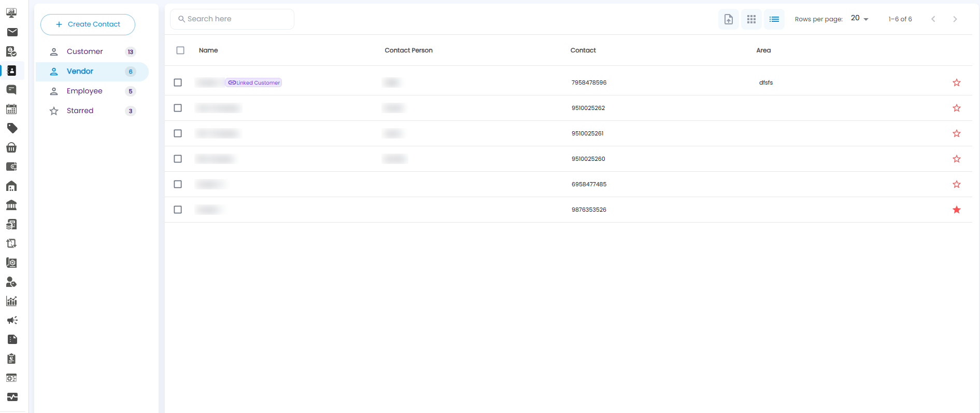Check the row with contact 9510025261
Screen dimensions: 980x413
click(178, 133)
